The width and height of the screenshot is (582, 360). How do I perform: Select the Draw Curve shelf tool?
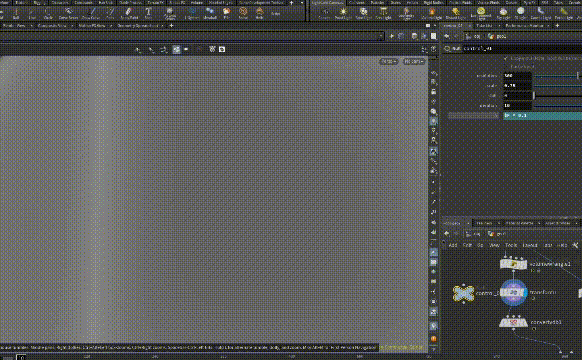(x=91, y=13)
